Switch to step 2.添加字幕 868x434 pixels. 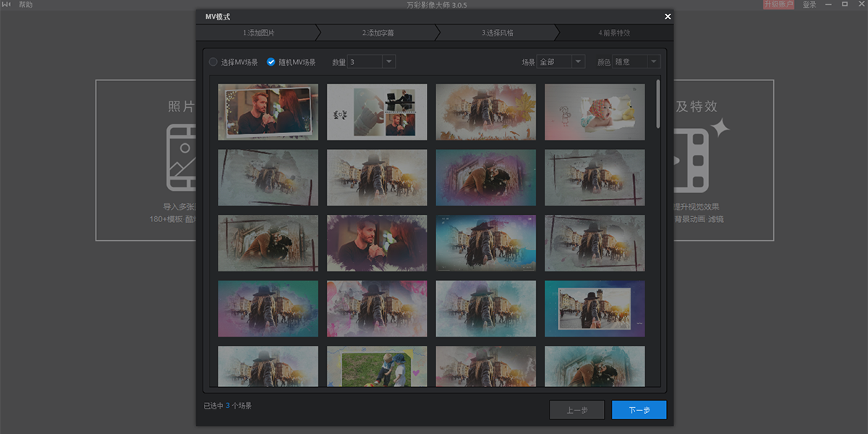pyautogui.click(x=378, y=33)
